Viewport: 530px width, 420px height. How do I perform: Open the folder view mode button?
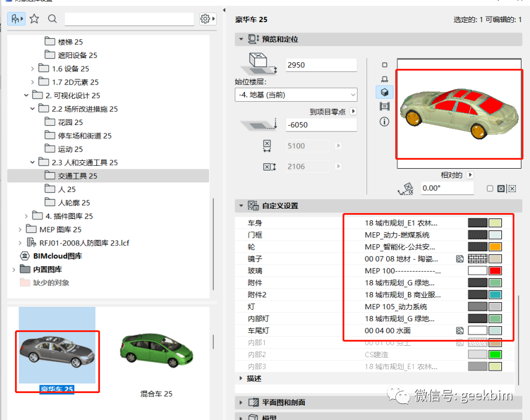coord(17,19)
